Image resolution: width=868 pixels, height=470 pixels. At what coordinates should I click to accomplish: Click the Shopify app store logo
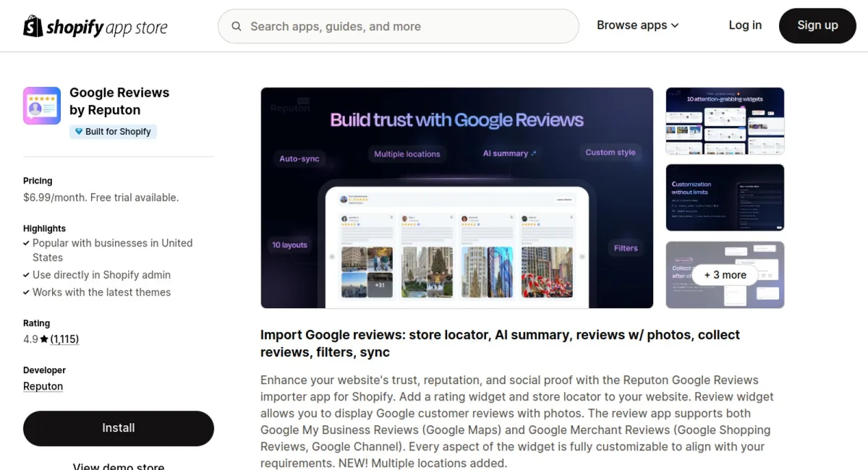pos(95,27)
